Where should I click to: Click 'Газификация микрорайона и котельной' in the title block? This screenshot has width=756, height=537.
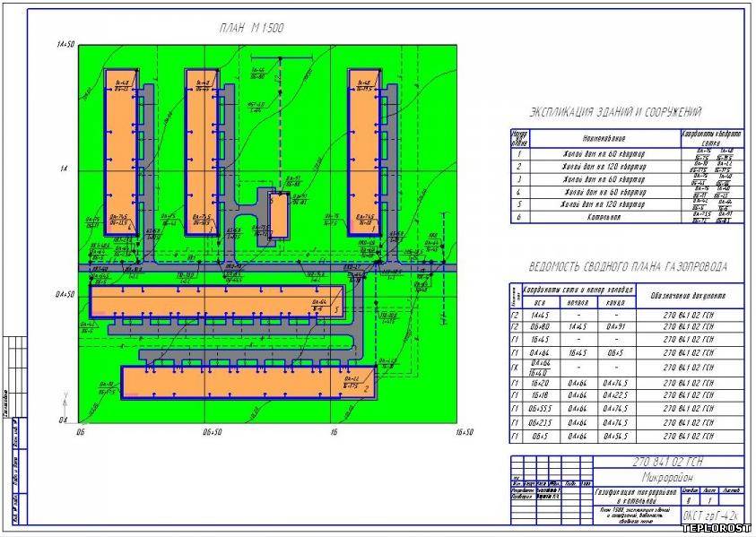click(637, 496)
